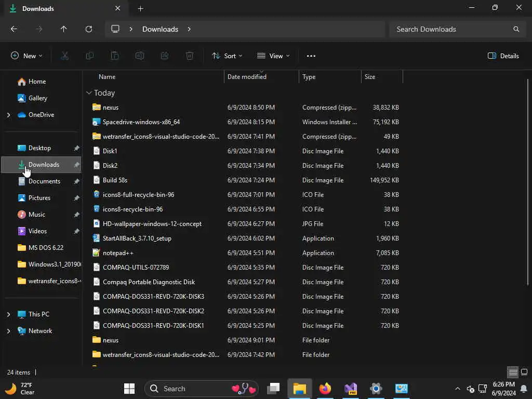Click the PC monitor icon in address bar

tap(115, 29)
